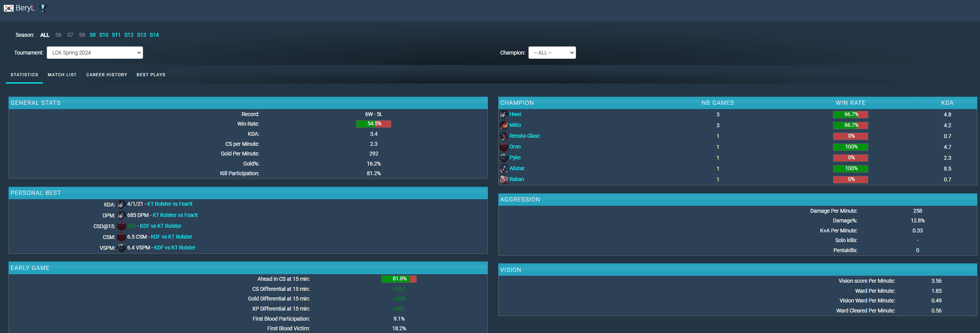980x333 pixels.
Task: Click the Ornn champion icon
Action: (504, 147)
